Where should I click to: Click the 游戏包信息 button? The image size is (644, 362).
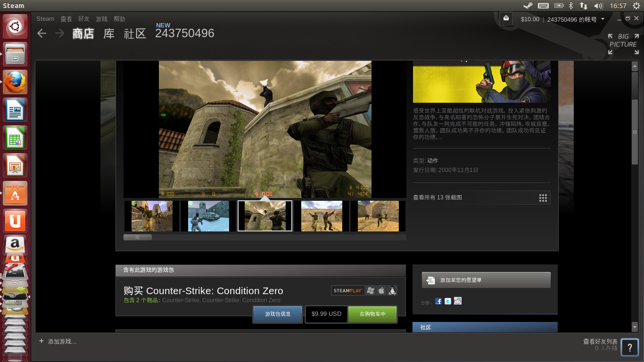(x=278, y=314)
